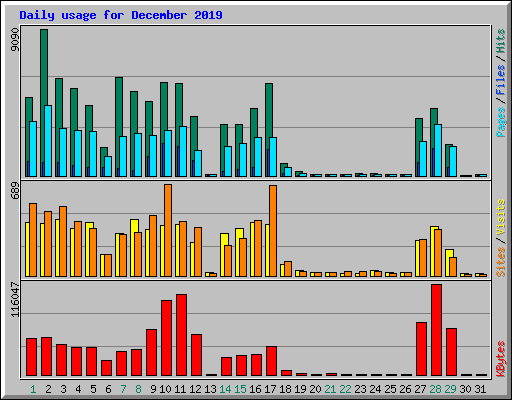Click the cyan Pages bar for day 12

click(198, 163)
